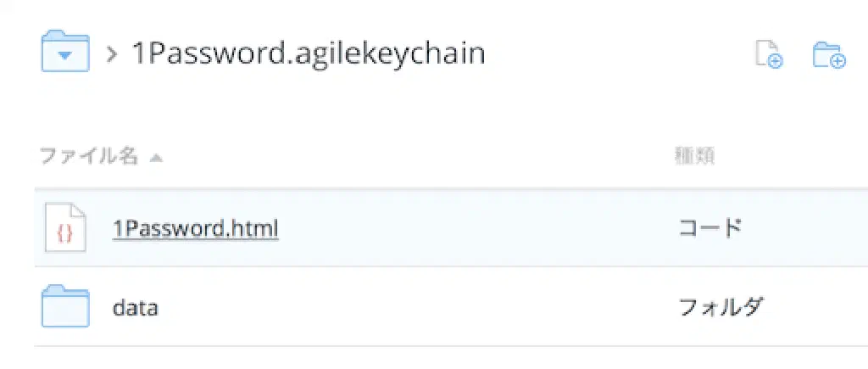Click the plus badge on the new folder icon
This screenshot has height=369, width=868.
pos(837,60)
